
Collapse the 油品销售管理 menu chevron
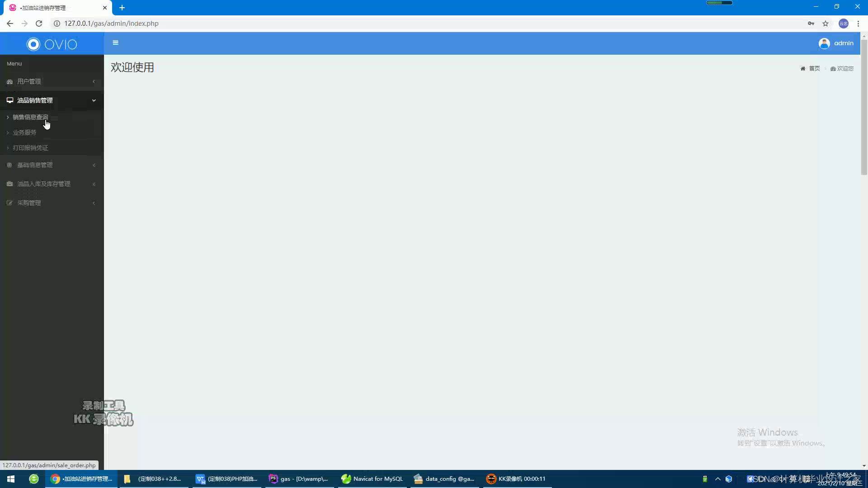(x=94, y=100)
